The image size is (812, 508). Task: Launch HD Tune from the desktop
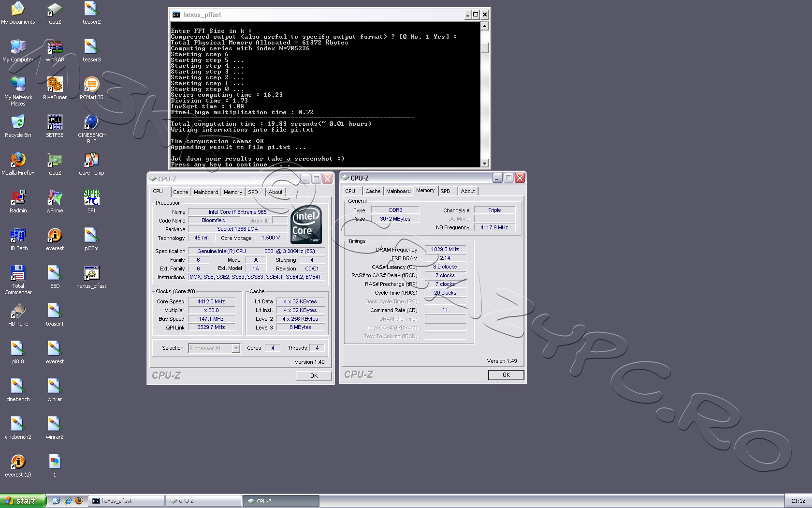[18, 315]
